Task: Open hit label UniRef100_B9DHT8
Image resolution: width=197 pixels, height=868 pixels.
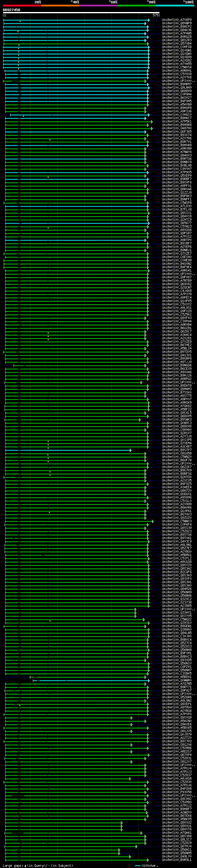Action: pyautogui.click(x=177, y=386)
